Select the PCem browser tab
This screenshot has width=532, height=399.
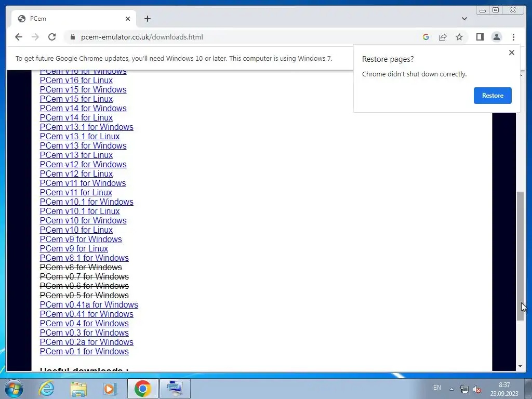pos(74,19)
